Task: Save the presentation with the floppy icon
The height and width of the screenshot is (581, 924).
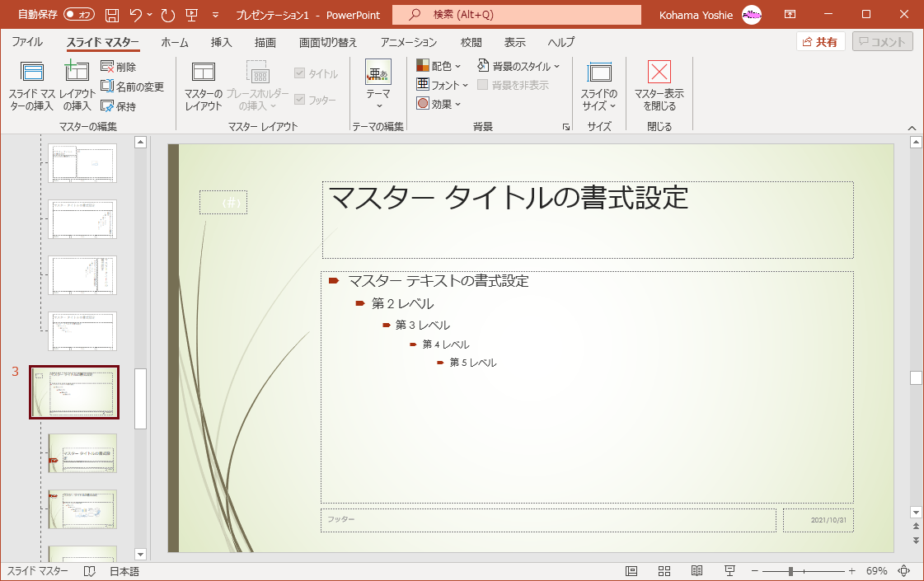Action: (112, 15)
